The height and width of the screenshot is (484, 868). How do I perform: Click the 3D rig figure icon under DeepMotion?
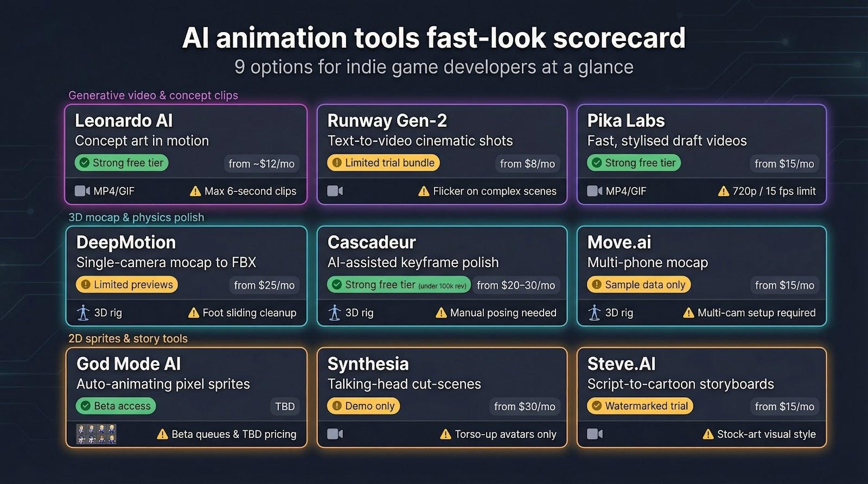[83, 313]
